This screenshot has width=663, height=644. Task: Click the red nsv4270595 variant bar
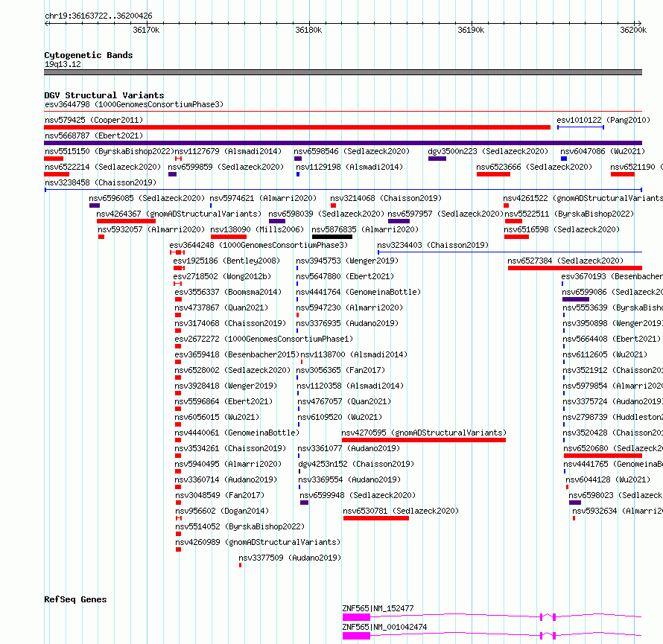pyautogui.click(x=424, y=440)
